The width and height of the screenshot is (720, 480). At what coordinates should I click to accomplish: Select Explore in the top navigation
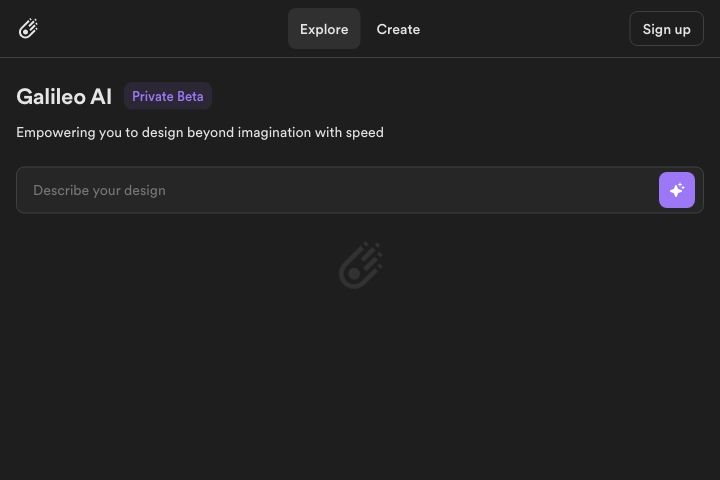324,29
